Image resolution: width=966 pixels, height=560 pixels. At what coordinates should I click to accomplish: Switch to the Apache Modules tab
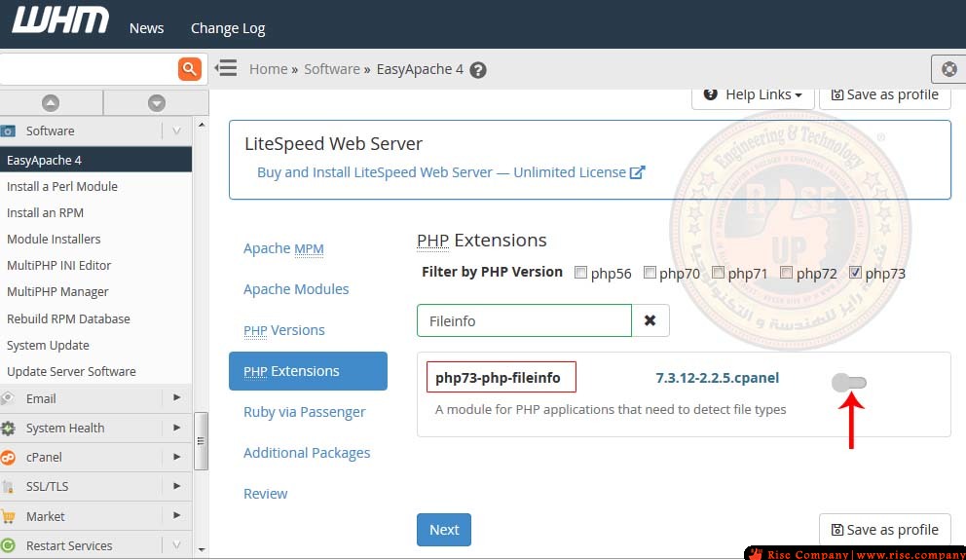(296, 289)
